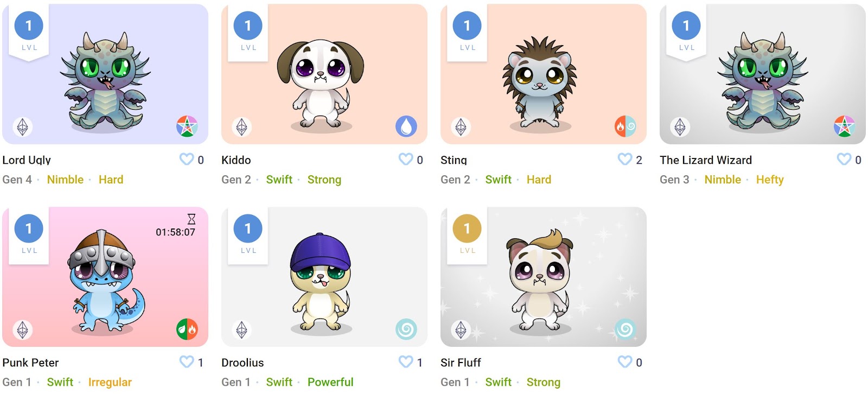Click the hourglass cooldown timer on Punk Peter

tap(176, 226)
